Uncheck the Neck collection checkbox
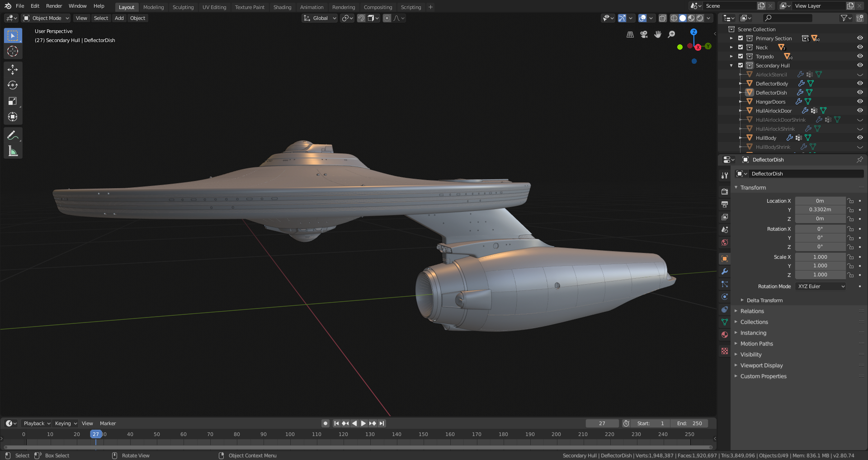868x460 pixels. click(741, 47)
